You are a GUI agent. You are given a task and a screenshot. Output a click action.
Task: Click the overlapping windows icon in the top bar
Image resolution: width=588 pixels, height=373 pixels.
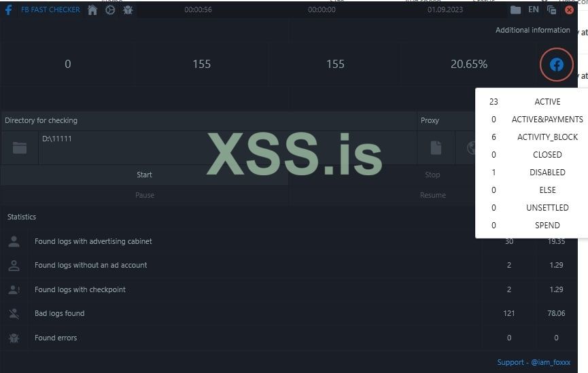coord(551,10)
